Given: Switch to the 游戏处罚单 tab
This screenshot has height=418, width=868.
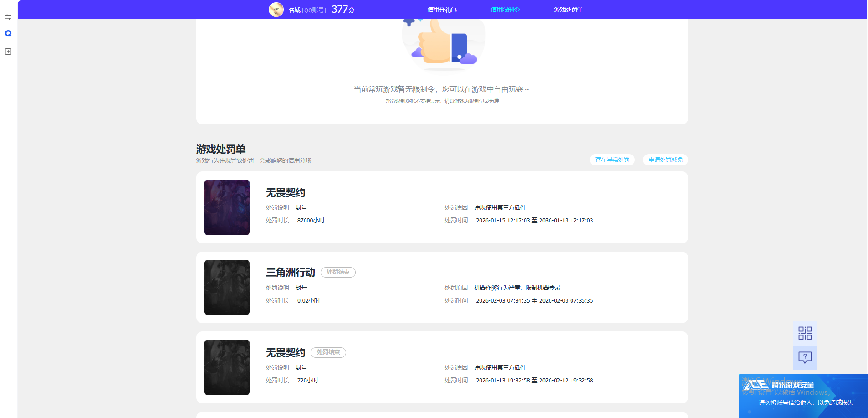Looking at the screenshot, I should pos(568,10).
